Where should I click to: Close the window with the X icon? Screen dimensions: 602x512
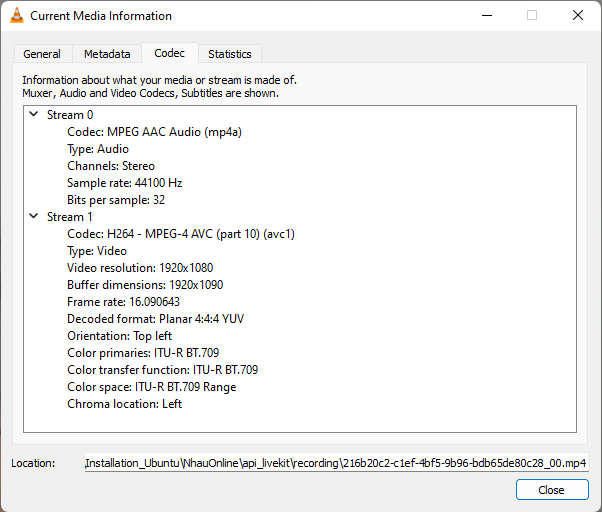[x=577, y=15]
